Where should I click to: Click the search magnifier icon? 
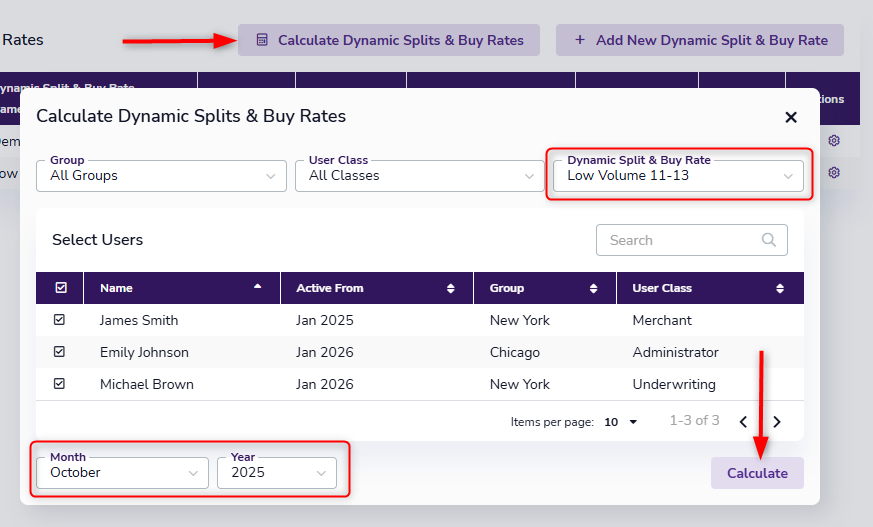pyautogui.click(x=768, y=240)
